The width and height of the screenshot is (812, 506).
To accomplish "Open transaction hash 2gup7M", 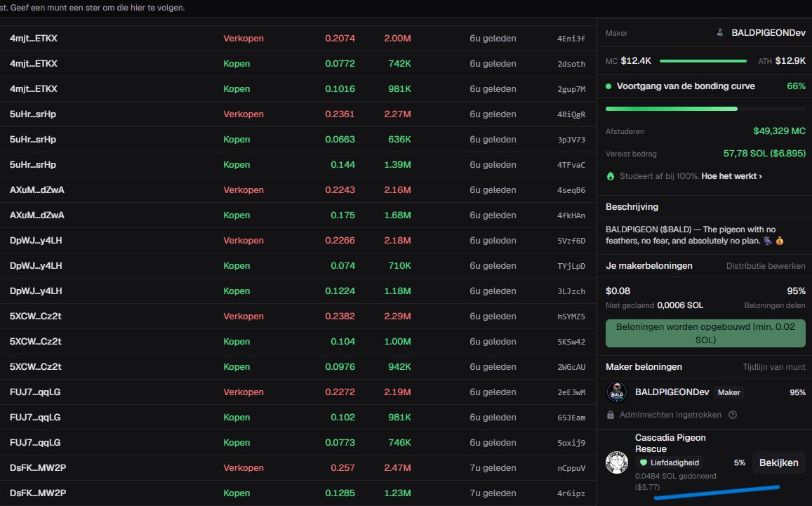I will pyautogui.click(x=571, y=89).
